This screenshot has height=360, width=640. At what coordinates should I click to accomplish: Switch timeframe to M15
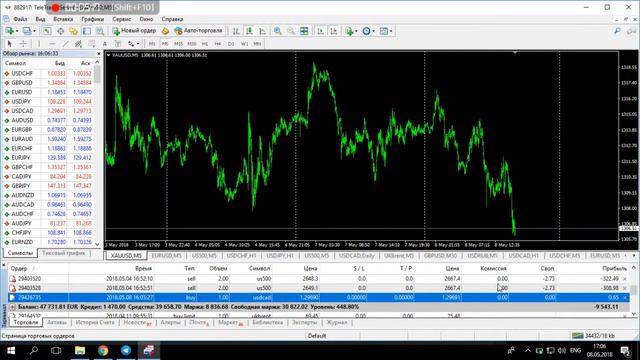coord(178,44)
